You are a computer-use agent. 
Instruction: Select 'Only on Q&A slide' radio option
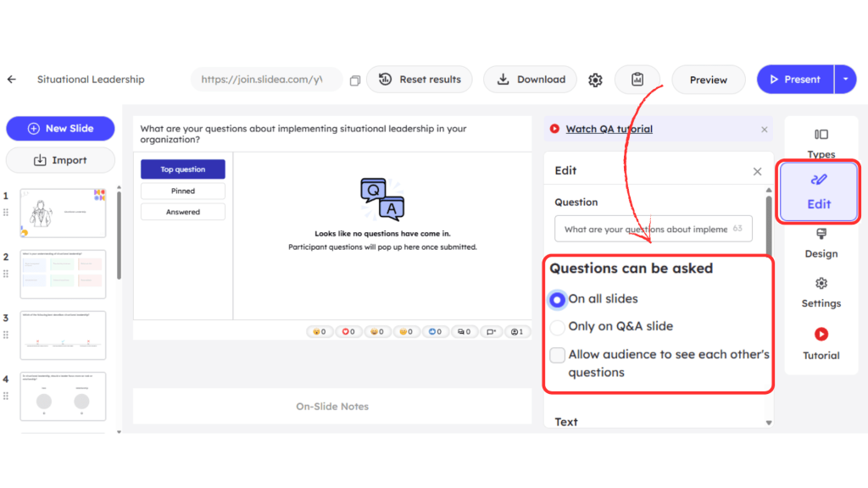pos(558,327)
